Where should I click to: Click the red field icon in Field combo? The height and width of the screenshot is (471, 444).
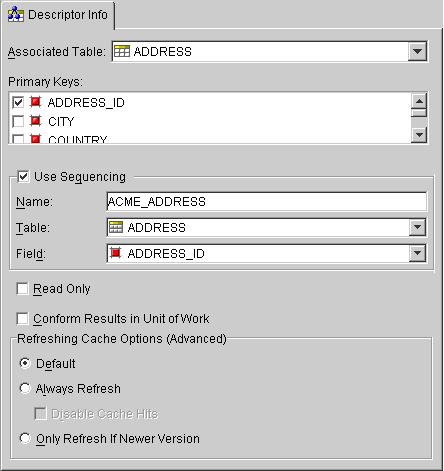(116, 253)
